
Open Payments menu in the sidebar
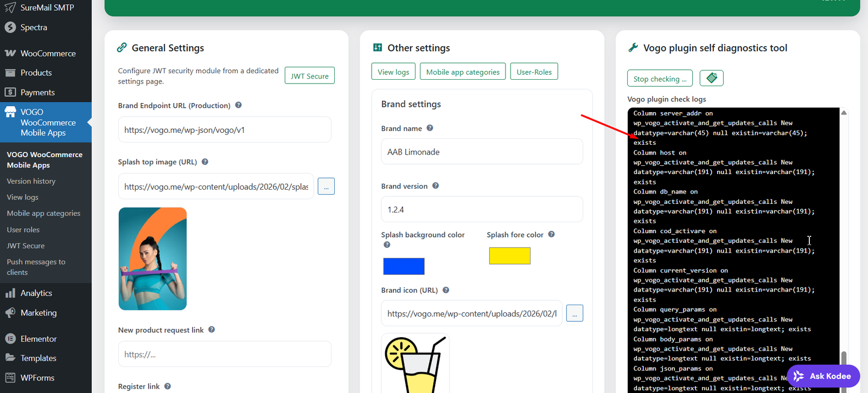(46, 92)
